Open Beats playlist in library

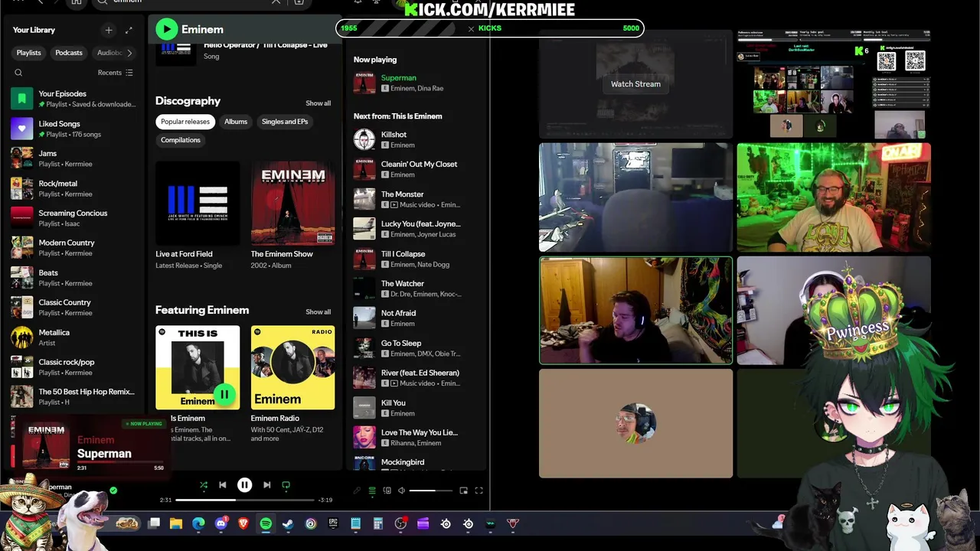click(x=74, y=278)
